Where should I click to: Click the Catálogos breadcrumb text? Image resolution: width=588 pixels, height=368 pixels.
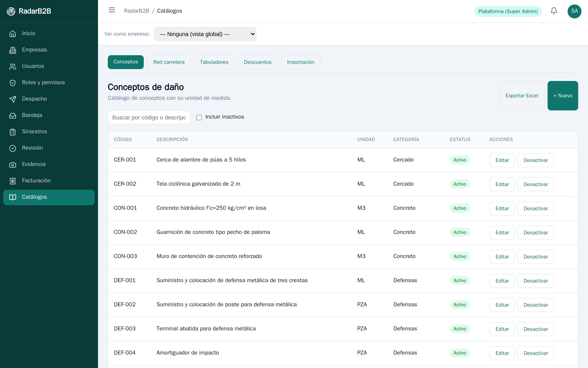169,11
